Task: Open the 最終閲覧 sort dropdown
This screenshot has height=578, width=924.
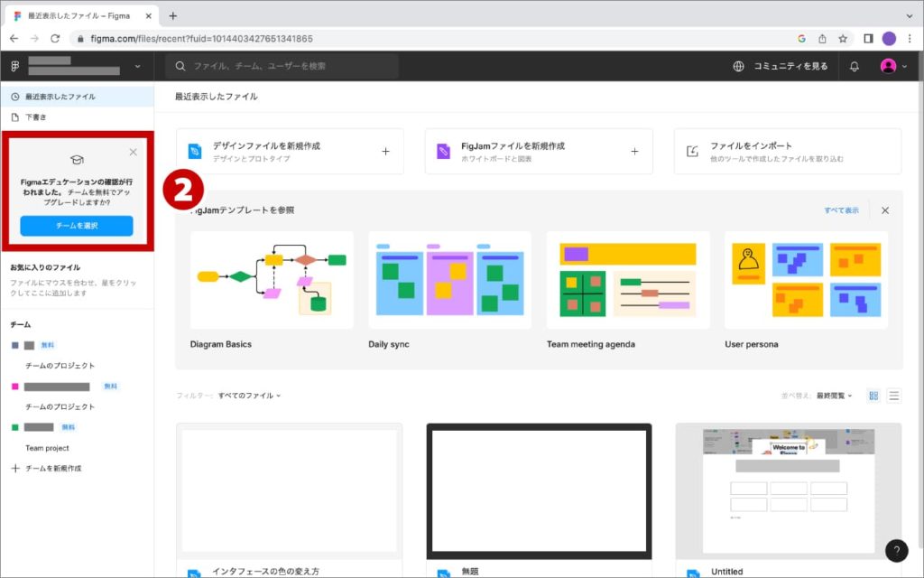Action: click(x=835, y=396)
